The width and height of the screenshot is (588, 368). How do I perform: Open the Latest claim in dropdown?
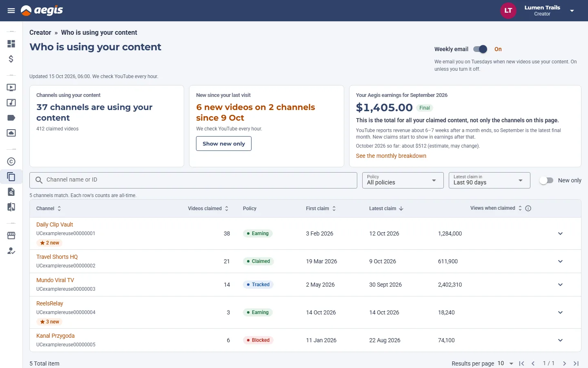tap(490, 180)
